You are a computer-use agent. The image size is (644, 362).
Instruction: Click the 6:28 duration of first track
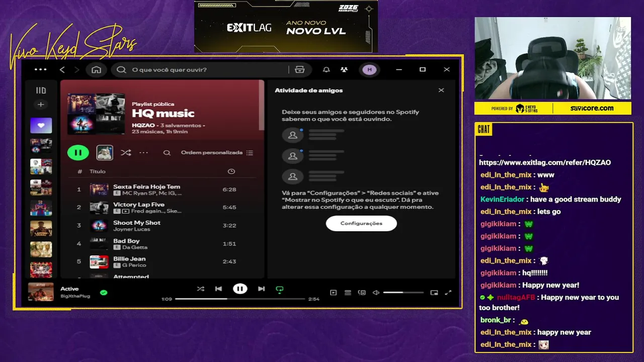point(229,190)
